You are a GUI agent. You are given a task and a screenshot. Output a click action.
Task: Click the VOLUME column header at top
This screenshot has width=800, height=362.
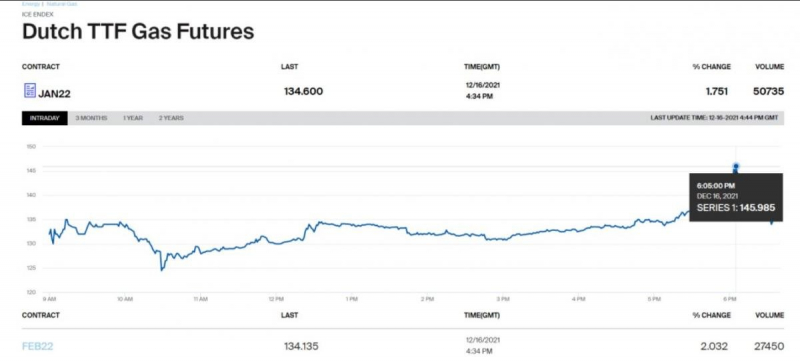pos(769,67)
